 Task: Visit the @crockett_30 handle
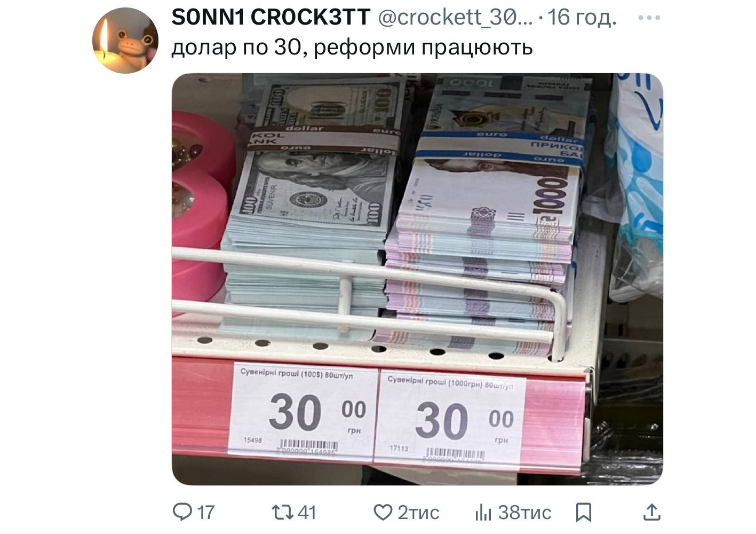click(455, 18)
